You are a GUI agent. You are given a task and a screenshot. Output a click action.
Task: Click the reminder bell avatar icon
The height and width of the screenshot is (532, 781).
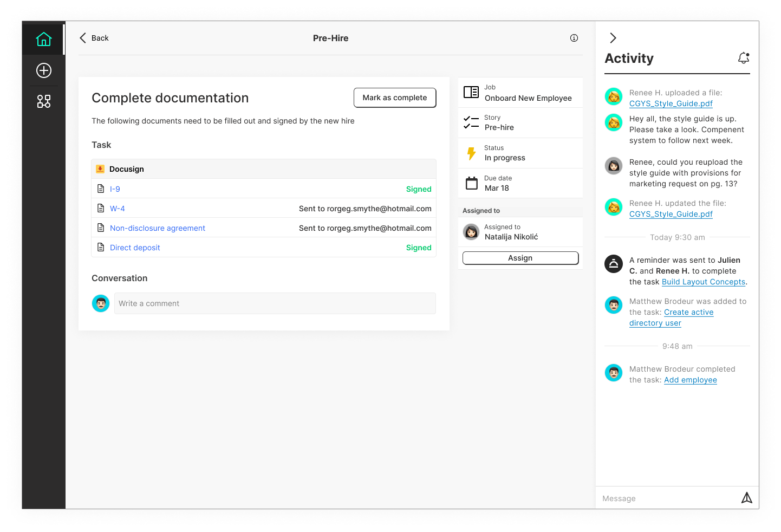pos(614,264)
